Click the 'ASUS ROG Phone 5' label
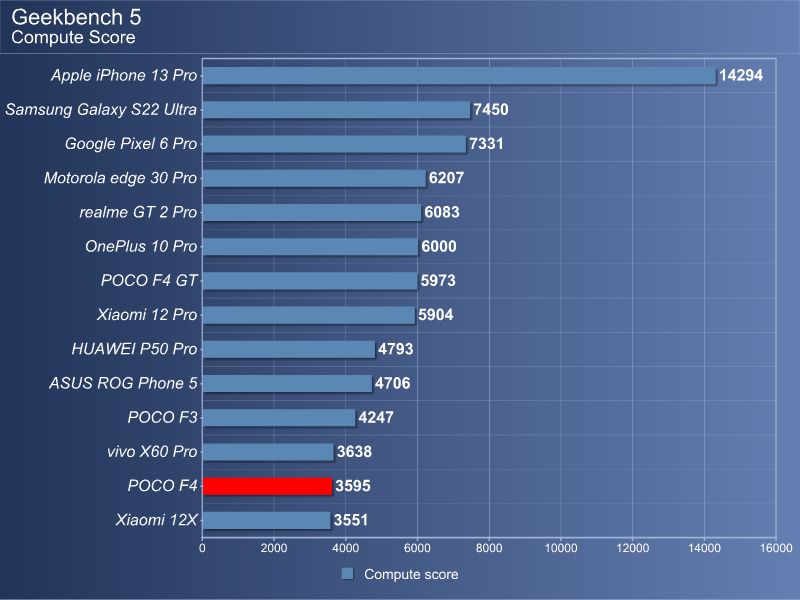This screenshot has height=600, width=800. click(123, 383)
